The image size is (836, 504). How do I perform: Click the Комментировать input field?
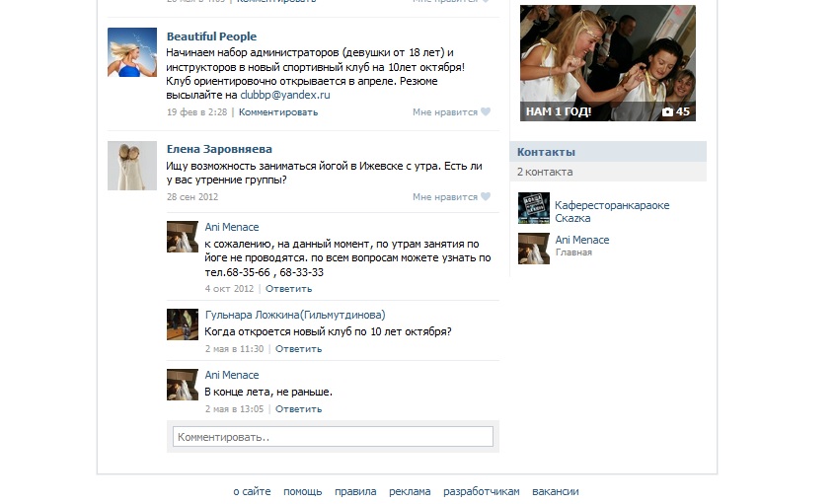[x=333, y=437]
